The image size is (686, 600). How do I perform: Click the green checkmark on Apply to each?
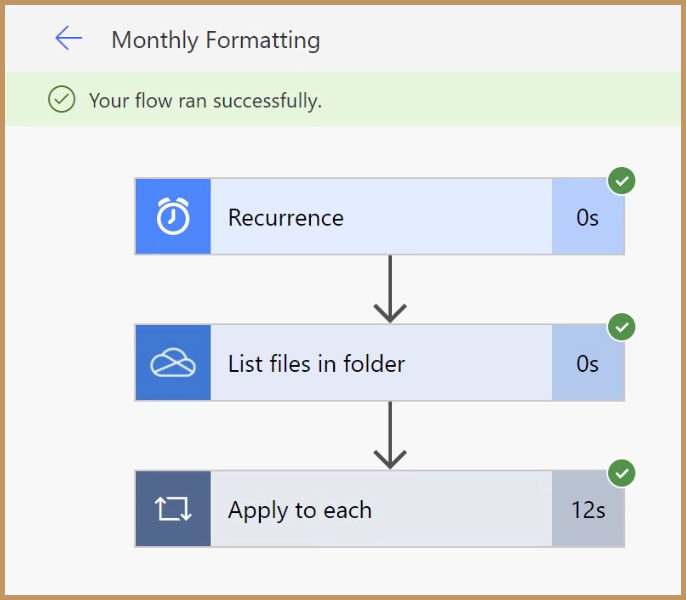click(622, 473)
